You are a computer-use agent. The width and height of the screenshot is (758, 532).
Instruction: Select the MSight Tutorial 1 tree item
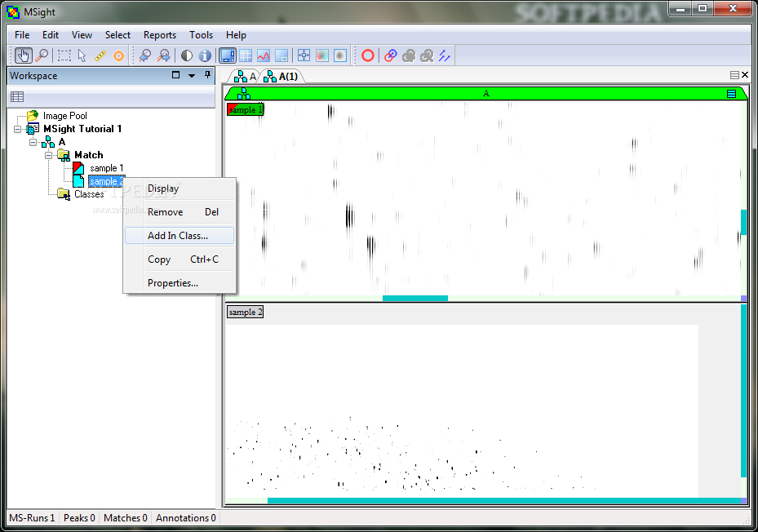82,129
